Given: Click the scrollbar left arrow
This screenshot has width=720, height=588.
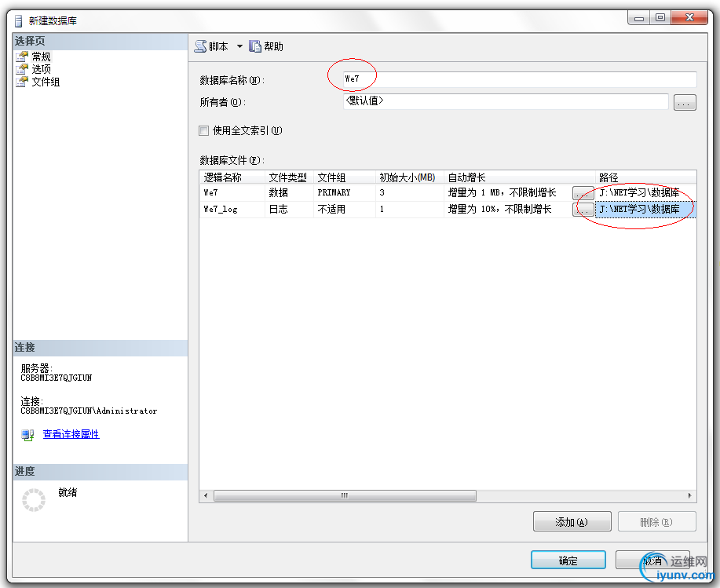Looking at the screenshot, I should 206,495.
